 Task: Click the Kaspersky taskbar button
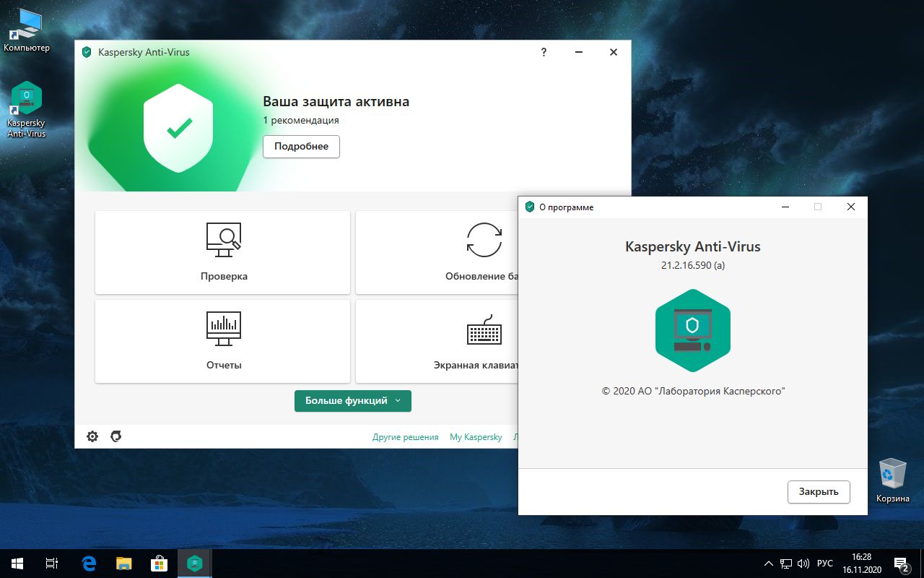(194, 564)
